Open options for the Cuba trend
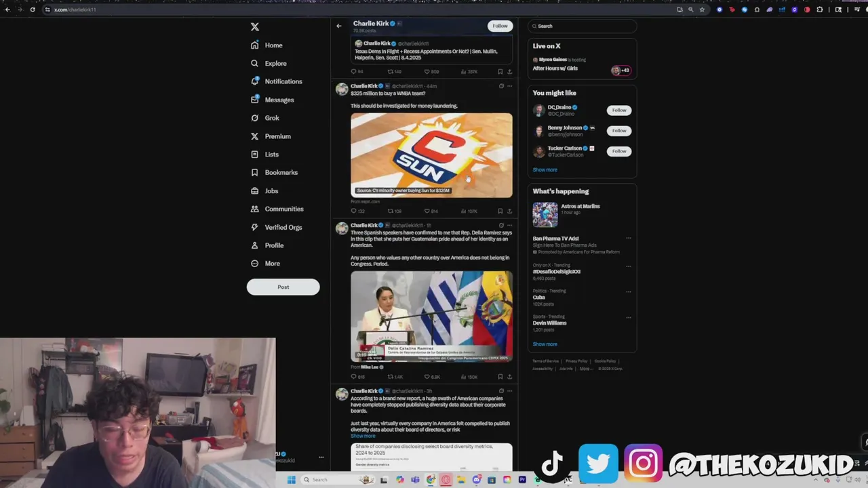The height and width of the screenshot is (488, 868). (629, 291)
